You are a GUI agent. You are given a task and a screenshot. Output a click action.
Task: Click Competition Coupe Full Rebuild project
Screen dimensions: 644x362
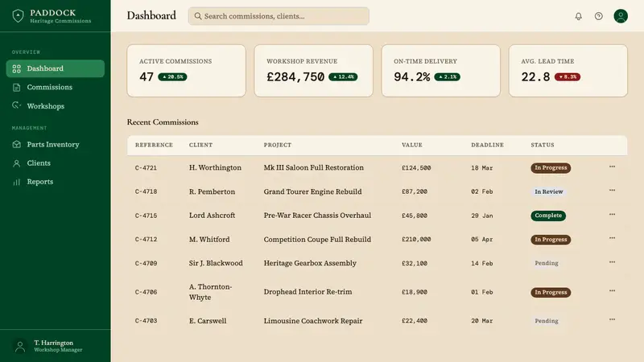317,239
